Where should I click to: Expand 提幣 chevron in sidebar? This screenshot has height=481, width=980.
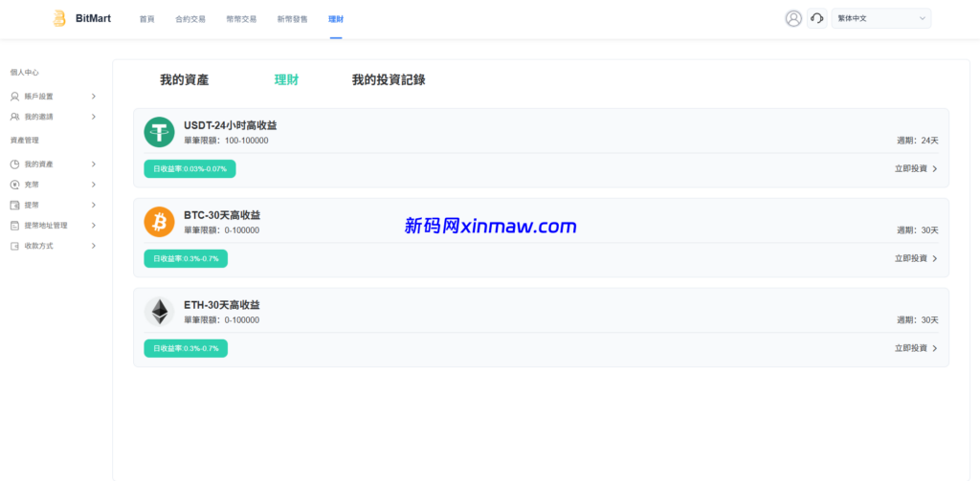[94, 205]
